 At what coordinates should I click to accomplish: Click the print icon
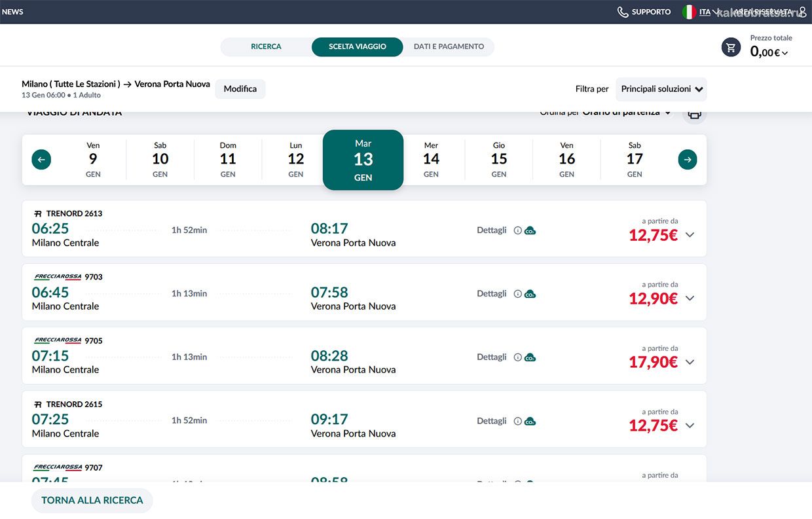coord(694,115)
